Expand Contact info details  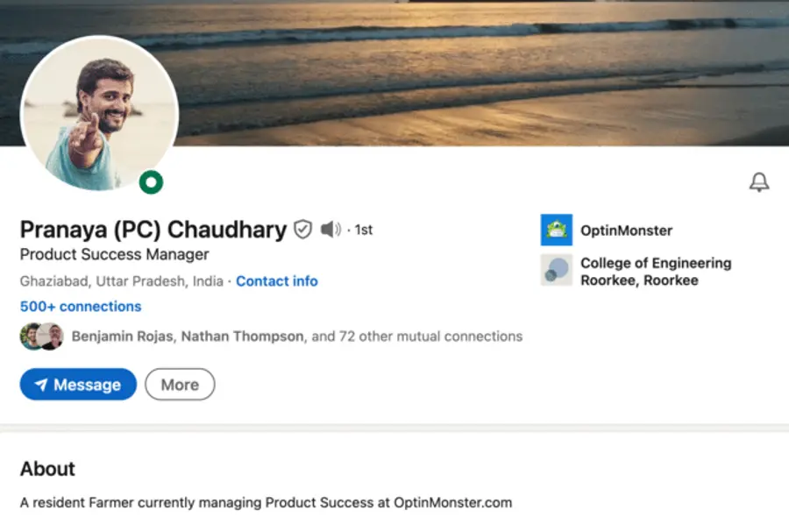(276, 281)
